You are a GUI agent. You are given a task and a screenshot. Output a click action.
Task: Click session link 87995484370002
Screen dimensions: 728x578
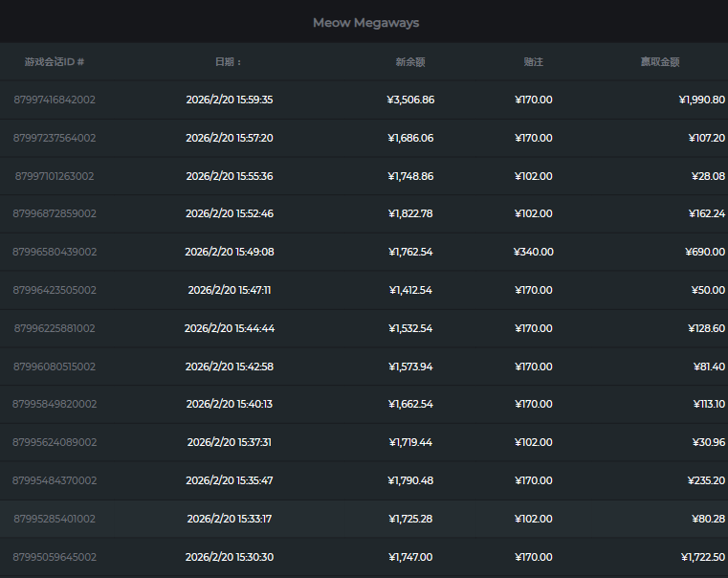55,480
